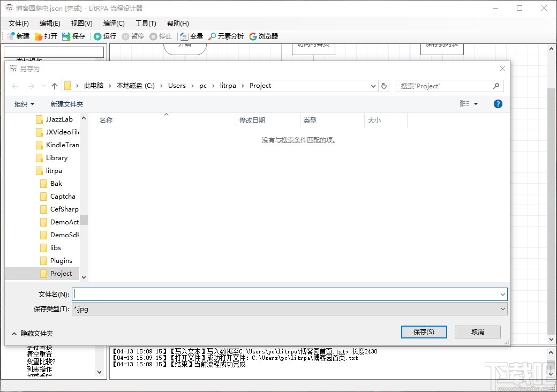Image resolution: width=557 pixels, height=392 pixels.
Task: Confirm with the 保存(S) button
Action: point(424,332)
